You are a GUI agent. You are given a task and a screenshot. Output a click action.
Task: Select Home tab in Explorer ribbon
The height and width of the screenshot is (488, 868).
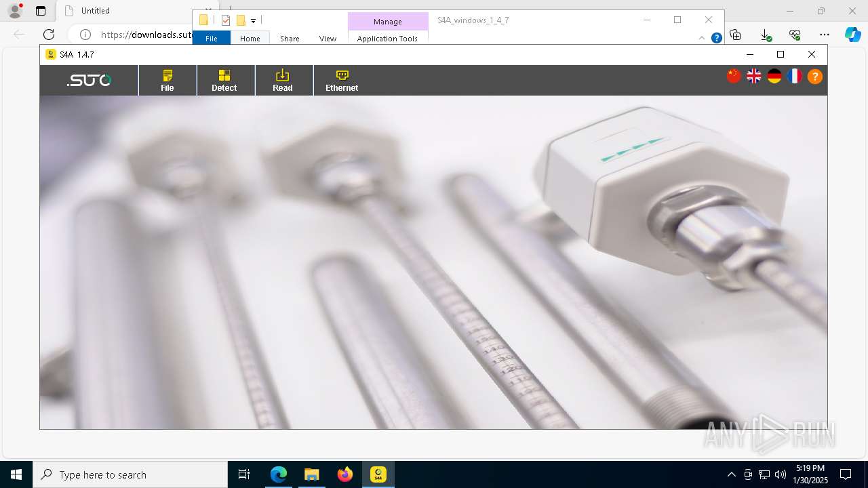coord(250,39)
